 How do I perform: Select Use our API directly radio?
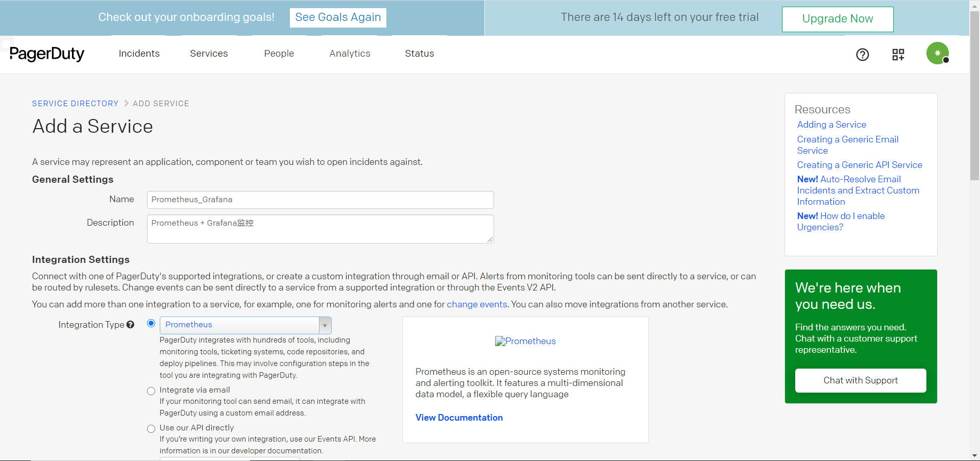click(x=151, y=429)
